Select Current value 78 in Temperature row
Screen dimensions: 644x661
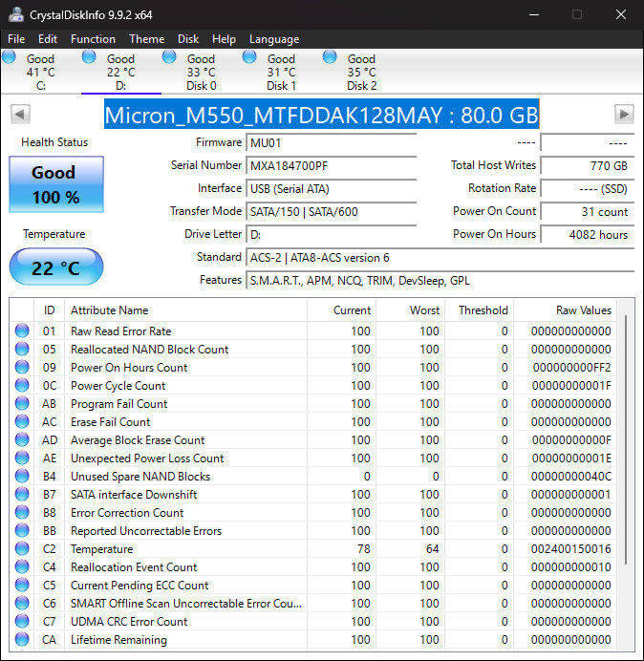[363, 549]
